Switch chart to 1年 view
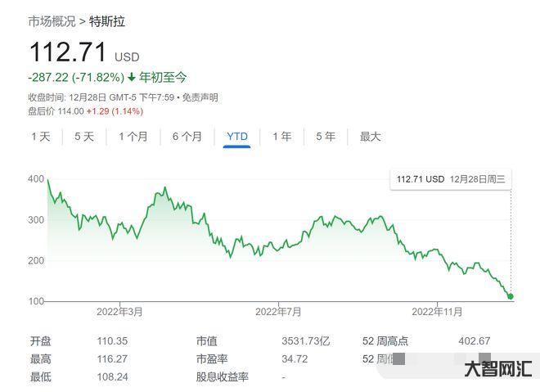This screenshot has width=540, height=392. (282, 137)
